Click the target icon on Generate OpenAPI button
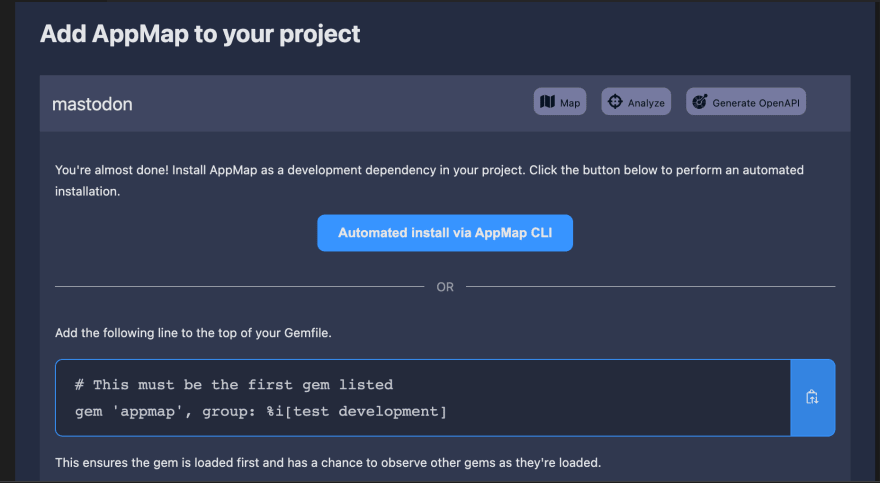The height and width of the screenshot is (483, 880). point(700,102)
